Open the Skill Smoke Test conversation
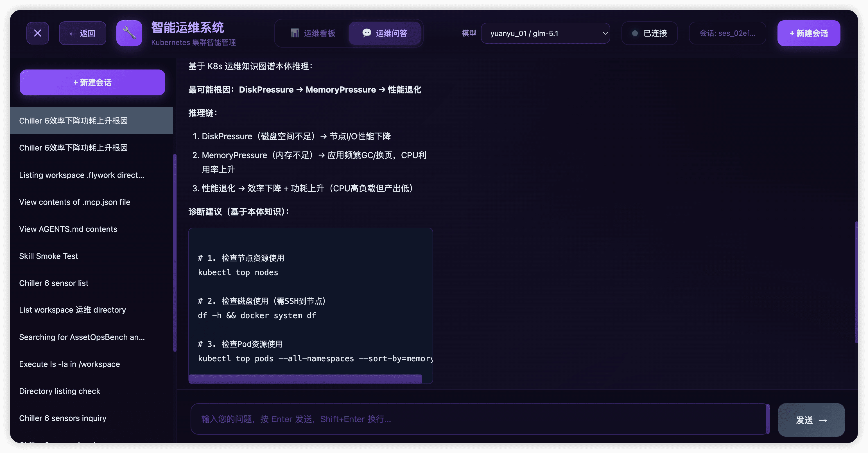 (x=92, y=256)
